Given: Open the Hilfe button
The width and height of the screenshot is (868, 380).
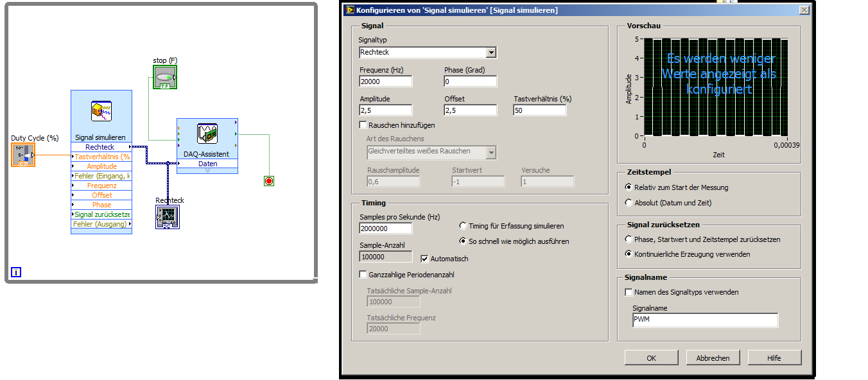Looking at the screenshot, I should [x=774, y=358].
